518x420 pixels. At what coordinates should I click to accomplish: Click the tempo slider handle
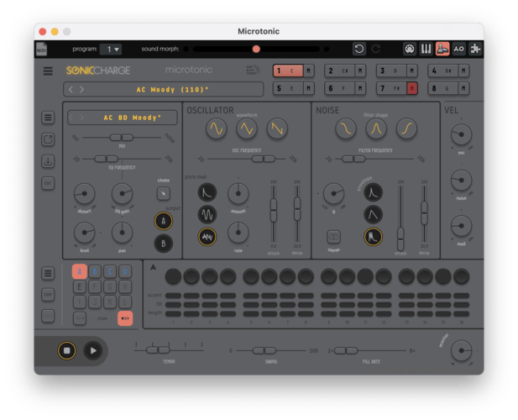click(158, 350)
